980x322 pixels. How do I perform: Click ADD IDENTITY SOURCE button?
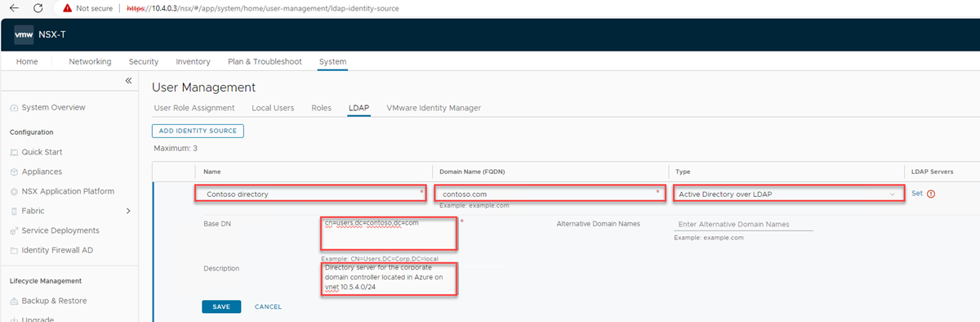[x=198, y=131]
